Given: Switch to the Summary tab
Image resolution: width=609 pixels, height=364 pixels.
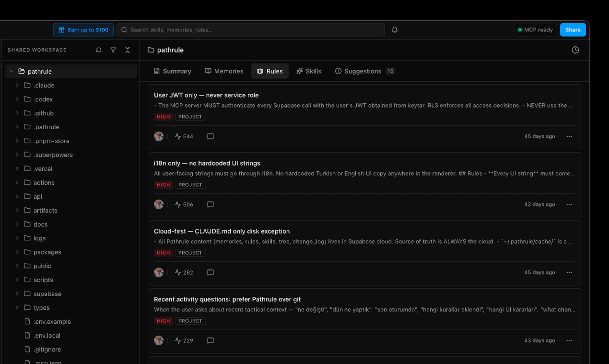Looking at the screenshot, I should click(172, 71).
